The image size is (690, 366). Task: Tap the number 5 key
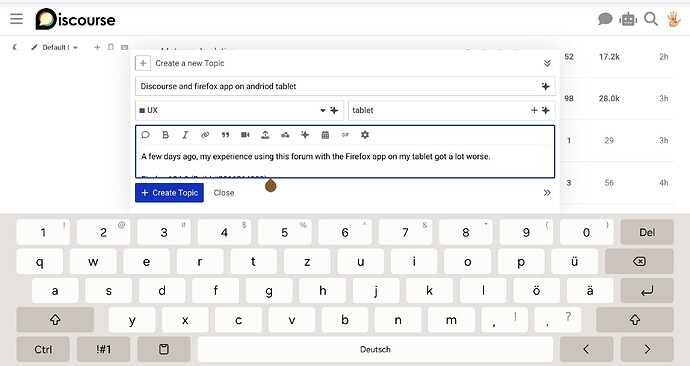pyautogui.click(x=284, y=232)
